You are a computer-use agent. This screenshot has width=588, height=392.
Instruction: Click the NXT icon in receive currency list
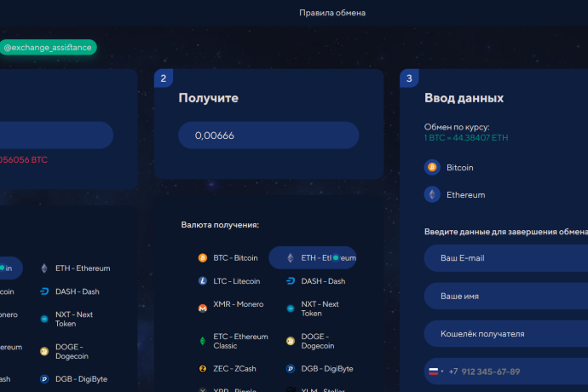click(291, 308)
